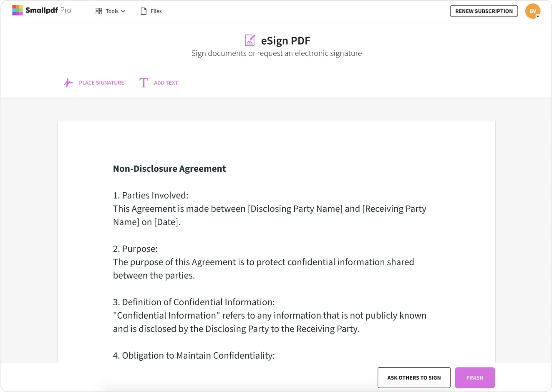Expand the Tools menu chevron
The width and height of the screenshot is (552, 392).
(123, 11)
